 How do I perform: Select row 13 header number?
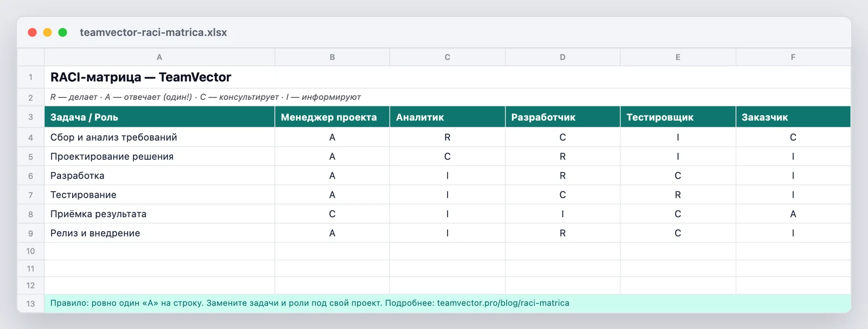[30, 303]
